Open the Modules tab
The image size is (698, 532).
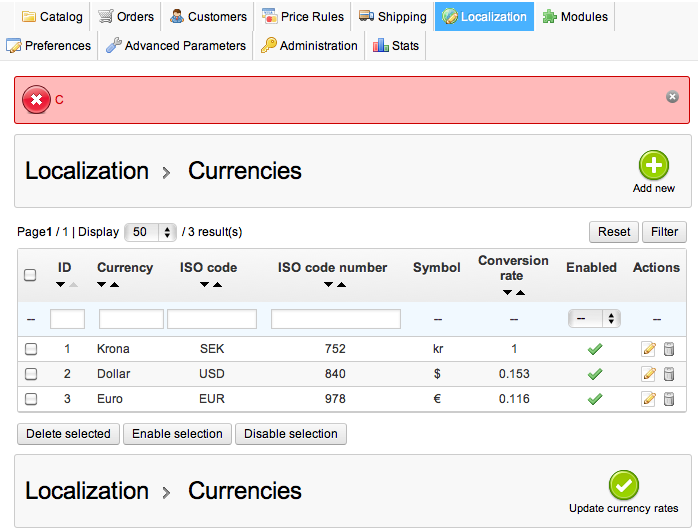(x=575, y=16)
